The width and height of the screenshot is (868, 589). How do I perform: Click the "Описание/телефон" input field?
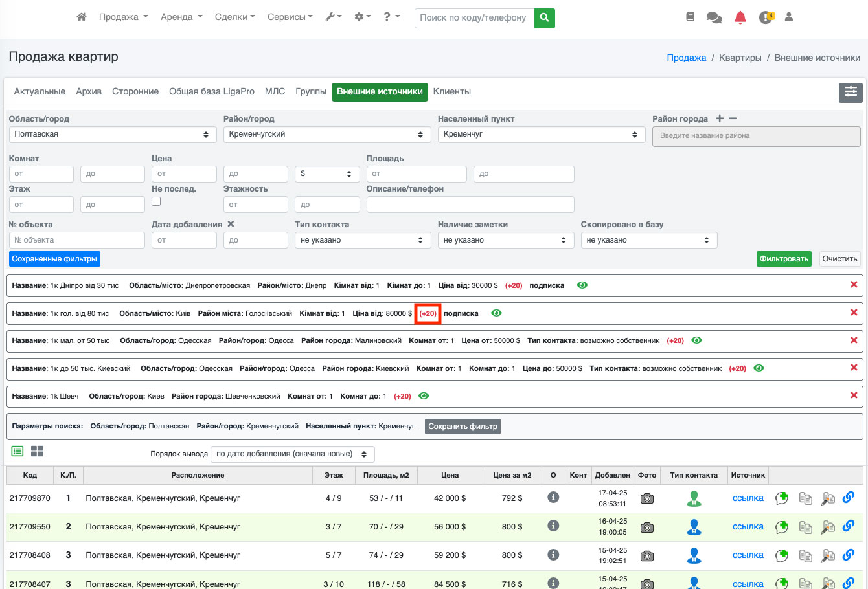click(x=470, y=205)
